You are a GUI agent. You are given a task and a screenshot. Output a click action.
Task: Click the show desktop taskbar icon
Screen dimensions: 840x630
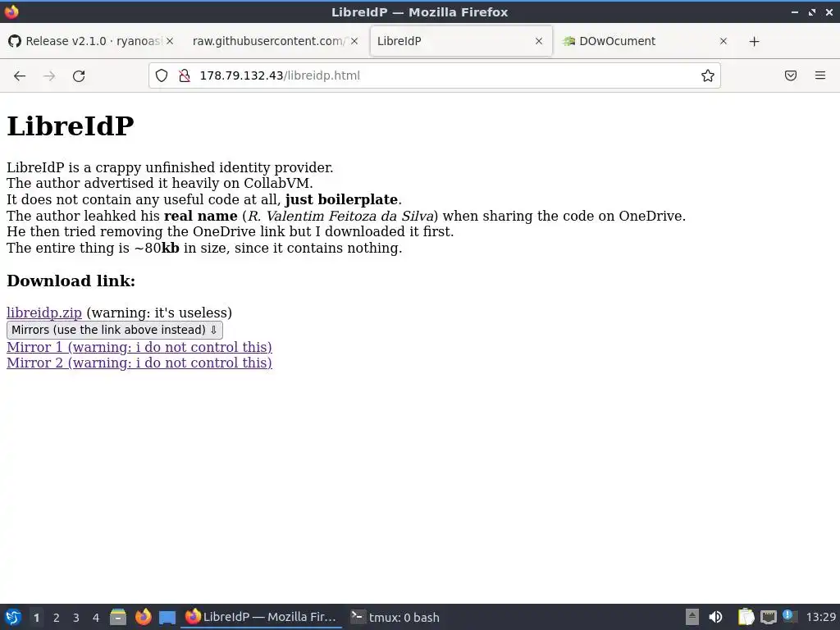(167, 617)
